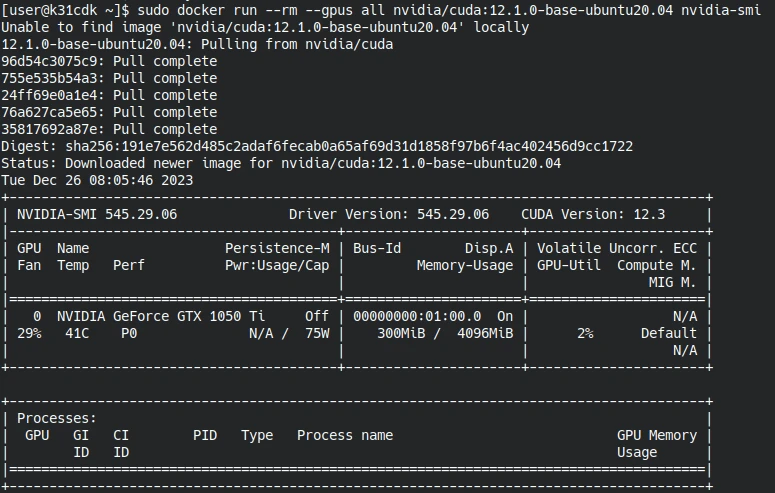The height and width of the screenshot is (493, 775).
Task: Click the 'Status: Downloaded newer image' line
Action: [281, 163]
